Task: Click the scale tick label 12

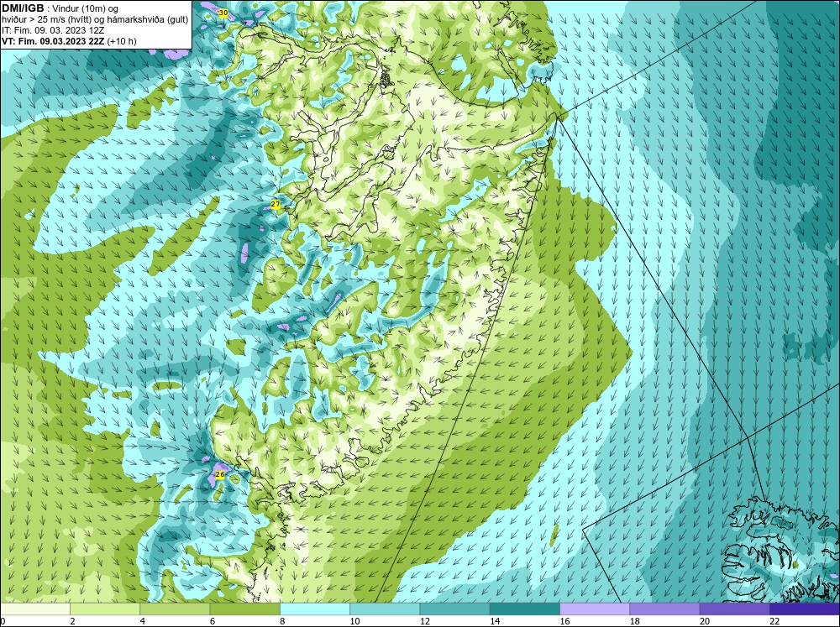Action: pyautogui.click(x=424, y=621)
